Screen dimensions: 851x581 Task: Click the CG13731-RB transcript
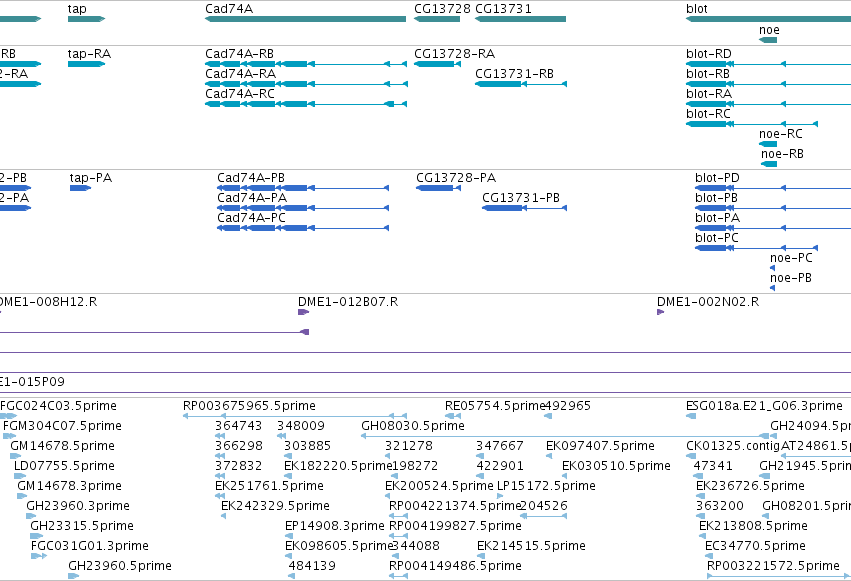[521, 84]
